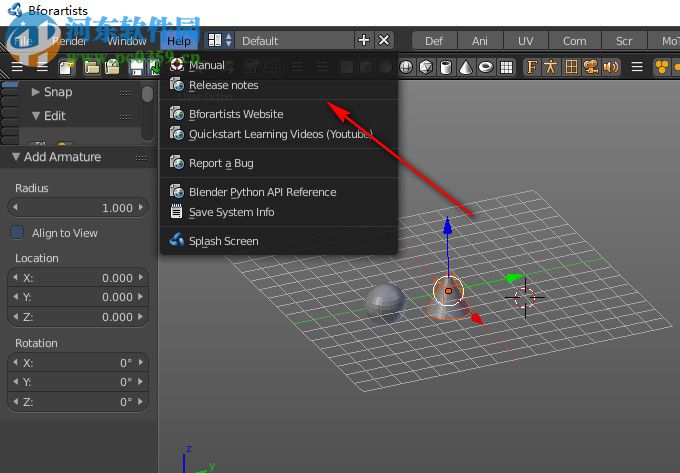Add a Text object using F icon
The image size is (680, 473).
click(x=532, y=67)
